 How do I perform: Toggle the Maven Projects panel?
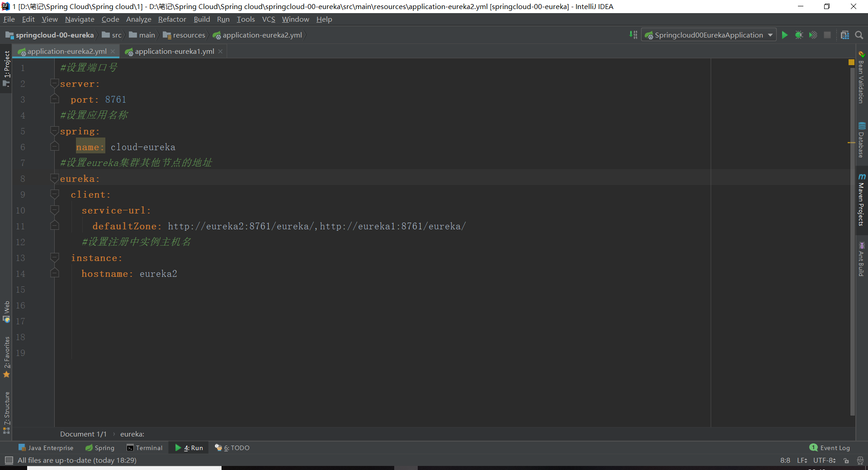click(861, 200)
